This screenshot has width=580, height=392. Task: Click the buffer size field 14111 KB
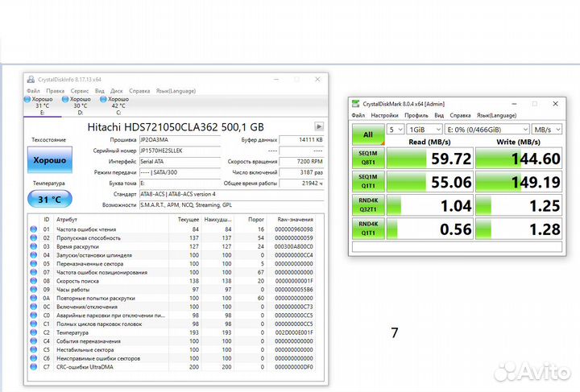tap(301, 140)
